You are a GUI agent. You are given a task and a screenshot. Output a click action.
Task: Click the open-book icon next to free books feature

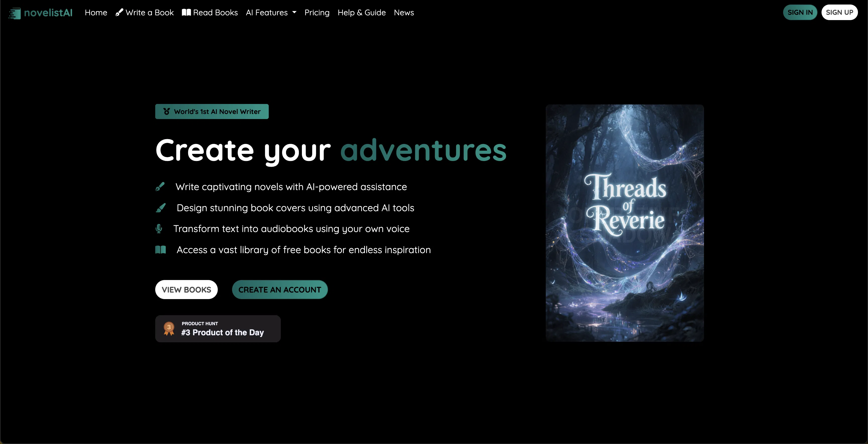160,250
